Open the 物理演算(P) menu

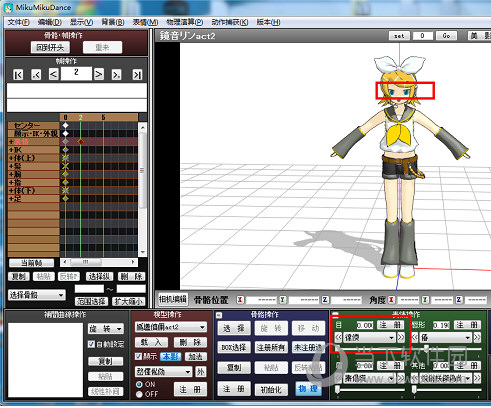(185, 22)
